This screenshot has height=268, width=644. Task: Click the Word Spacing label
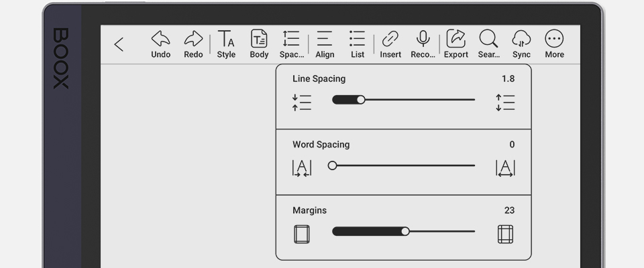(321, 145)
